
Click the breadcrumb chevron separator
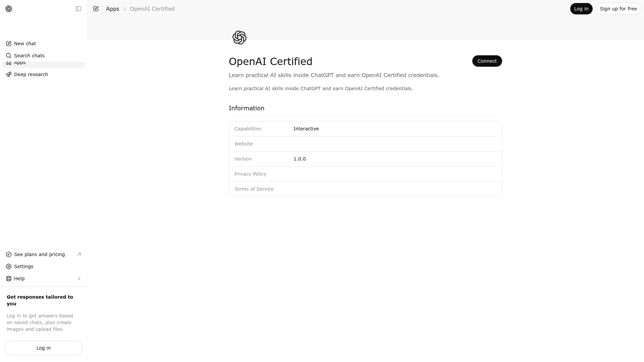point(124,9)
